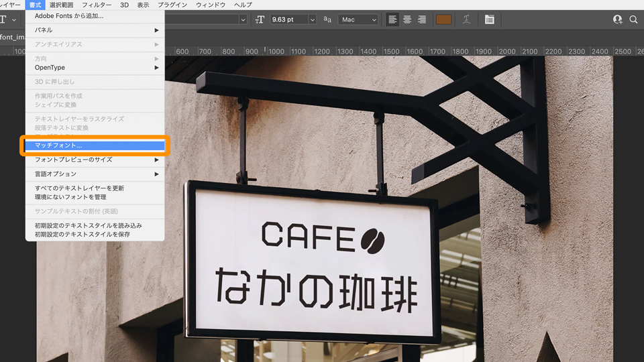The image size is (644, 362).
Task: Click the font size icon
Action: (260, 19)
